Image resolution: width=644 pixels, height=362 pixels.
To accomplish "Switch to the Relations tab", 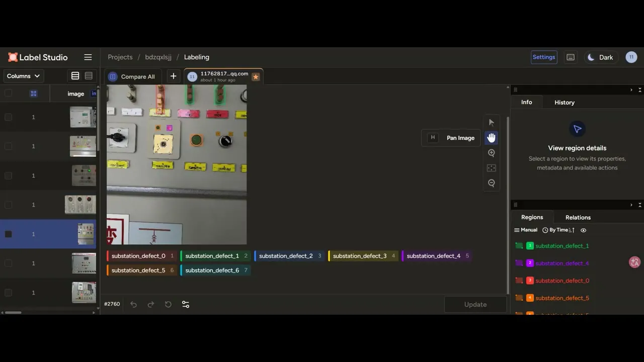I will point(578,218).
